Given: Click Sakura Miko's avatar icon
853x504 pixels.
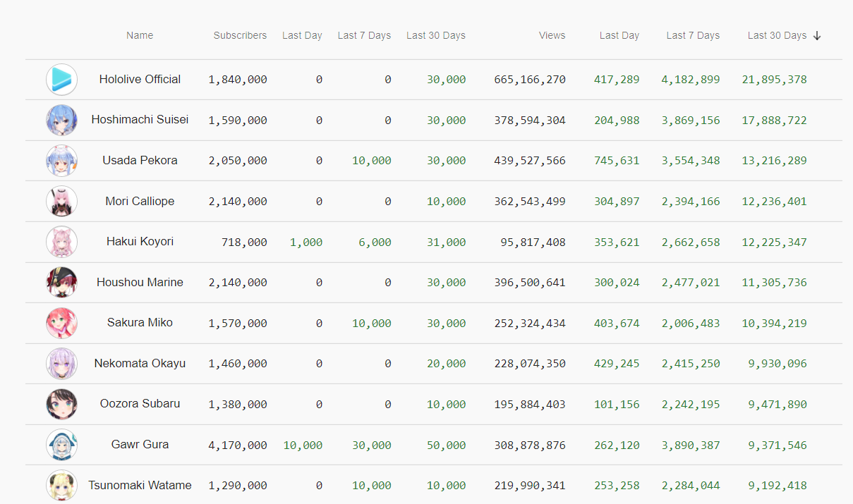Looking at the screenshot, I should click(x=61, y=323).
